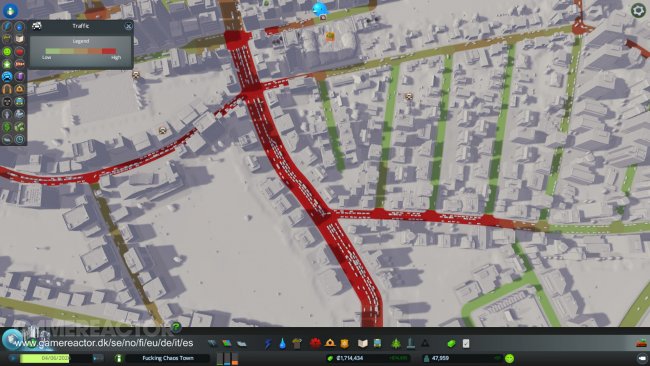Open the Water and Sewage build menu
Screen dimensions: 650x366
point(282,343)
